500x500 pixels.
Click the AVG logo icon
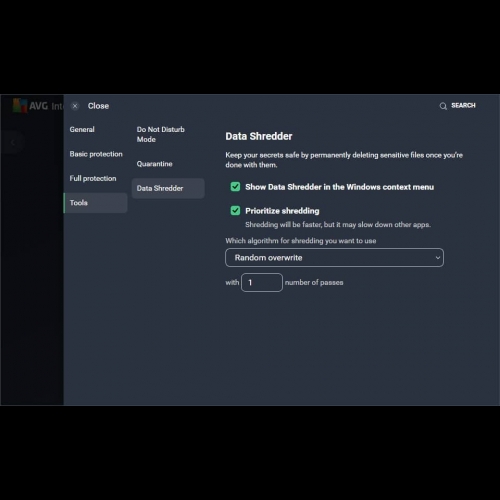click(19, 105)
